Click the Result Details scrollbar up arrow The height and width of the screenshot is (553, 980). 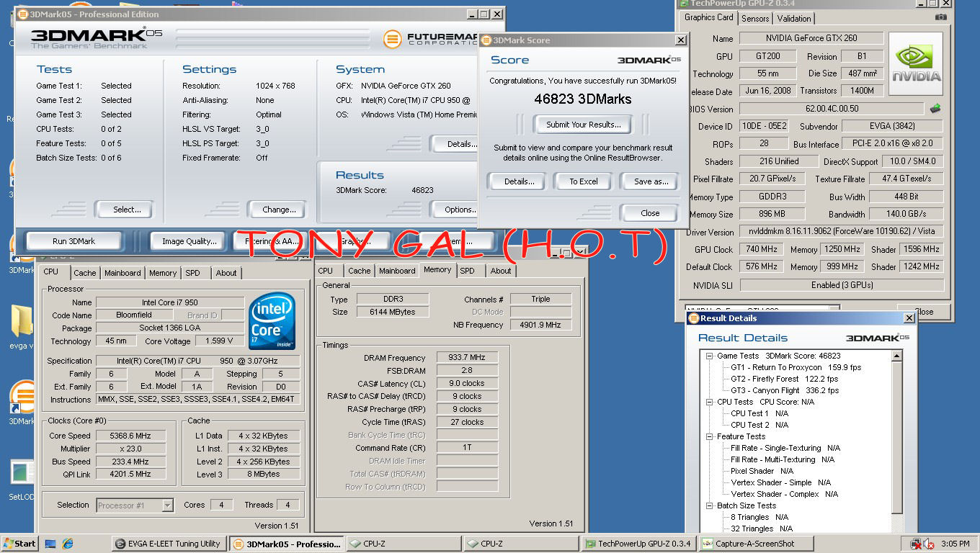(x=896, y=356)
